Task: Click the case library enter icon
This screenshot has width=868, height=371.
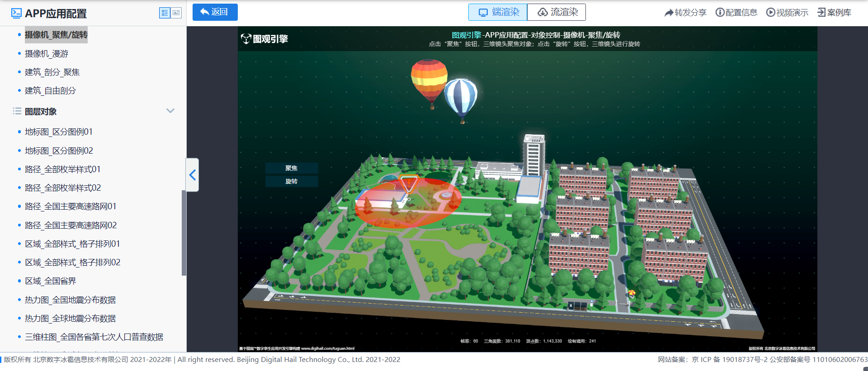Action: pyautogui.click(x=821, y=12)
